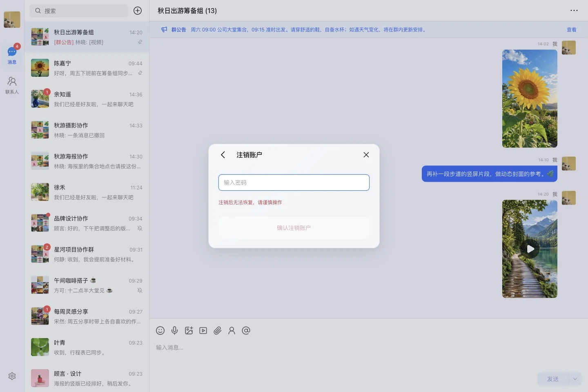This screenshot has height=392, width=588.
Task: Play the forest boardwalk video
Action: 530,249
